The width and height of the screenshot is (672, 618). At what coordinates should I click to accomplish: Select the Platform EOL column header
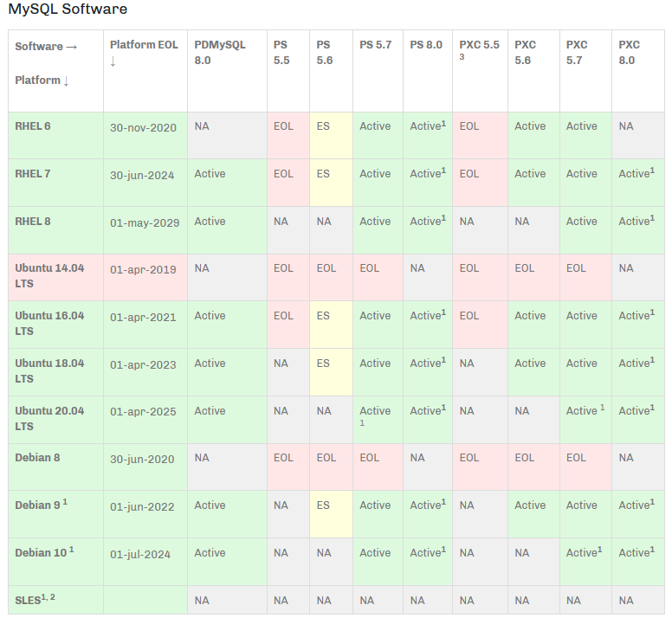pyautogui.click(x=145, y=71)
